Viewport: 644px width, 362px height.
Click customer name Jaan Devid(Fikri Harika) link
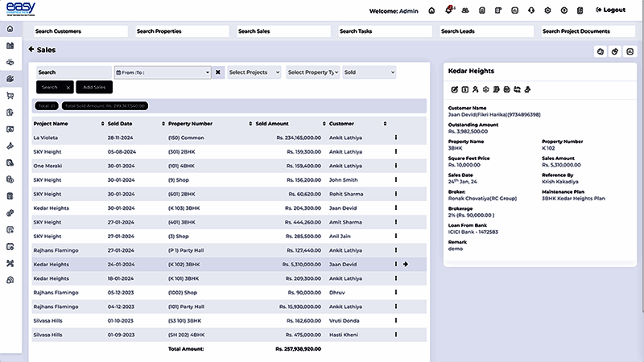(494, 115)
